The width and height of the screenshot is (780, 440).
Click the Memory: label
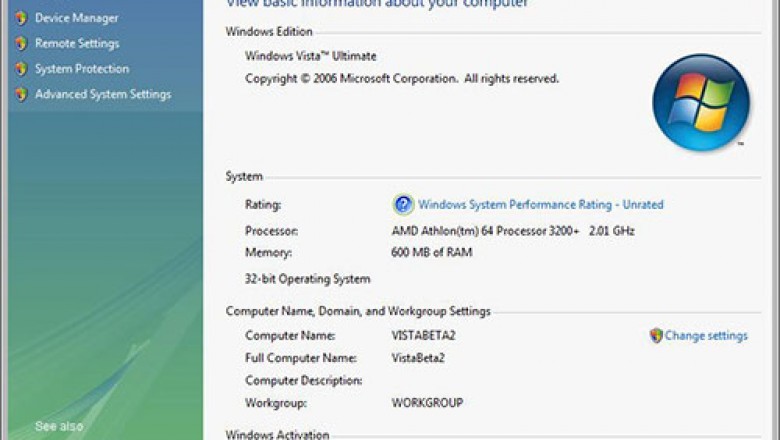(269, 253)
